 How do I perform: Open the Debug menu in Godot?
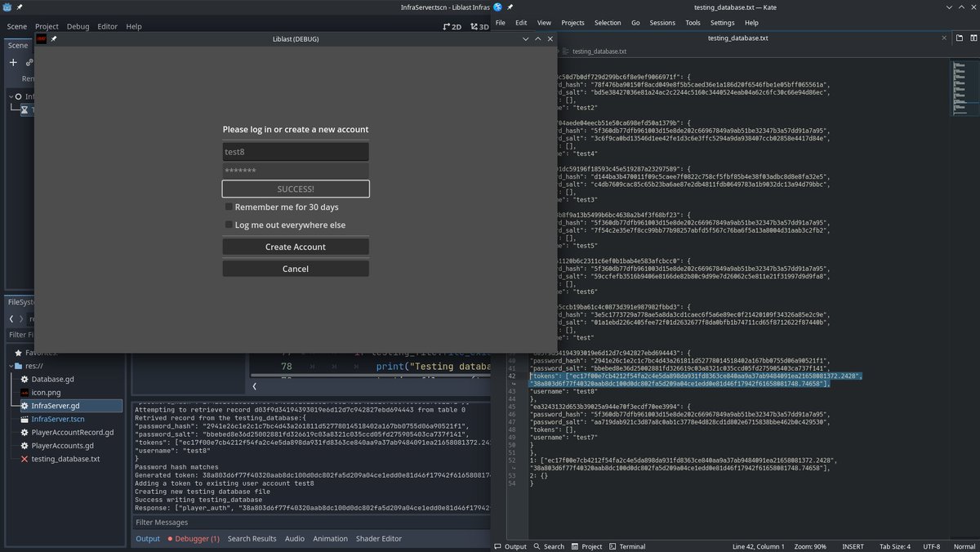78,26
